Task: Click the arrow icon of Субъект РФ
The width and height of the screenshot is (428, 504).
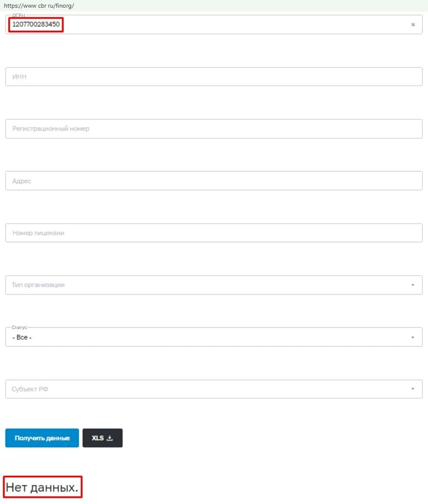Action: coord(413,389)
